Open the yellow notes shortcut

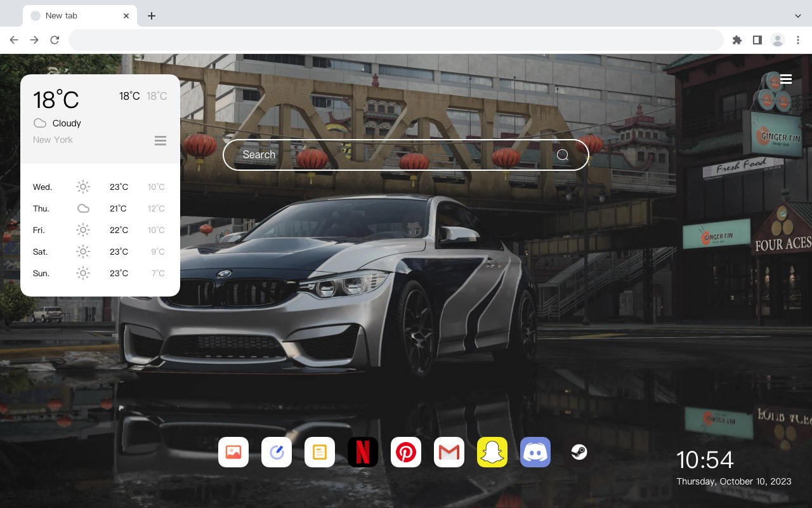tap(320, 452)
